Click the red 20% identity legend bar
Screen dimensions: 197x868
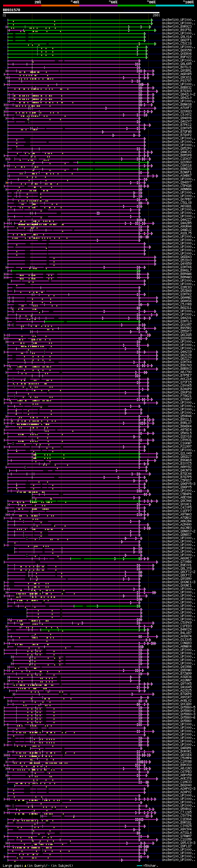pyautogui.click(x=22, y=6)
